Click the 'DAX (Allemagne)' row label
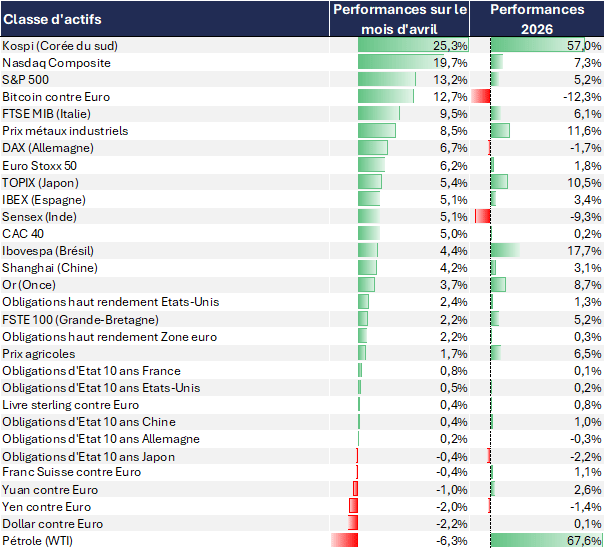The width and height of the screenshot is (605, 550). coord(48,148)
